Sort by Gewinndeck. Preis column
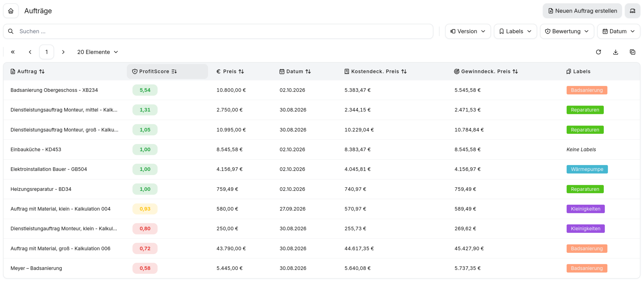Screen dimensions: 644x283 click(x=486, y=71)
